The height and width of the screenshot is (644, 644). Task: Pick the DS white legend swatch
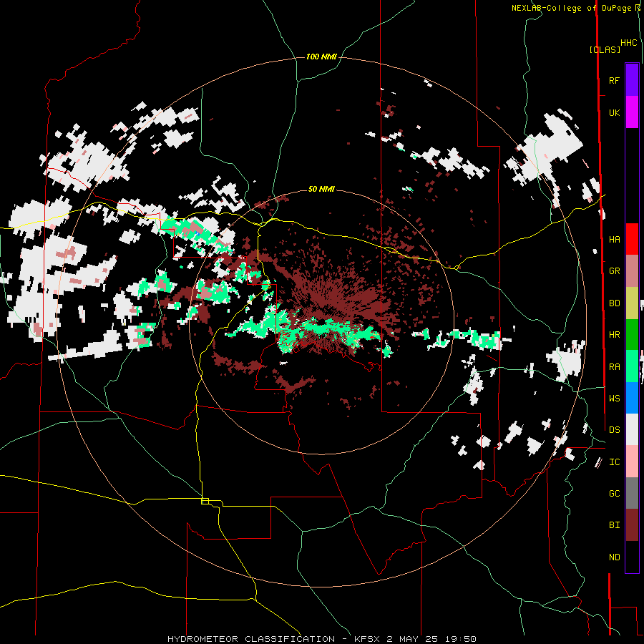632,430
